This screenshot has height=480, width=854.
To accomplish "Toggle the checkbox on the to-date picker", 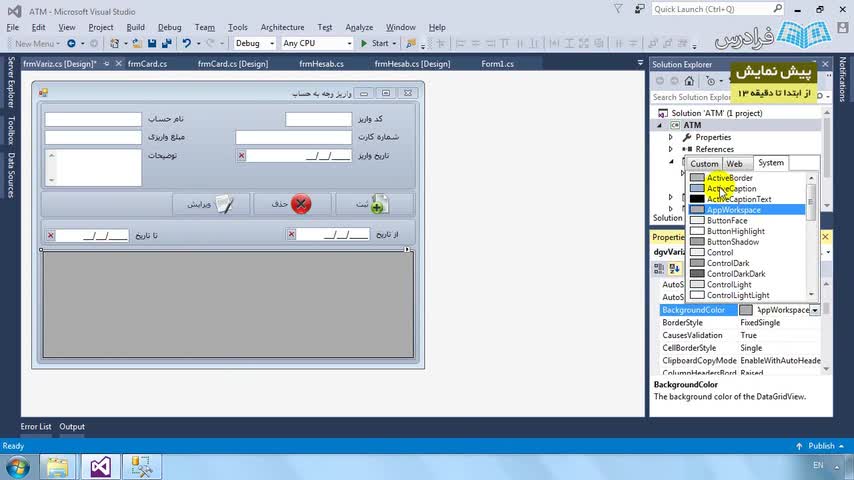I will pos(51,235).
